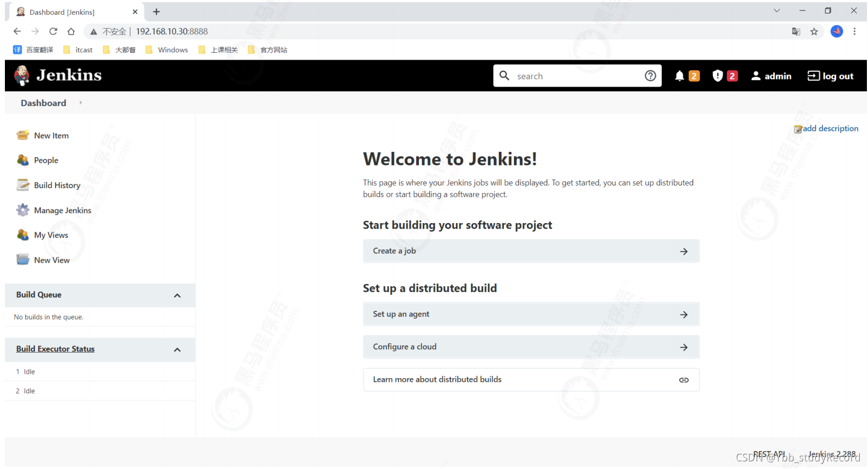
Task: Expand the Dashboard breadcrumb dropdown arrow
Action: 81,102
